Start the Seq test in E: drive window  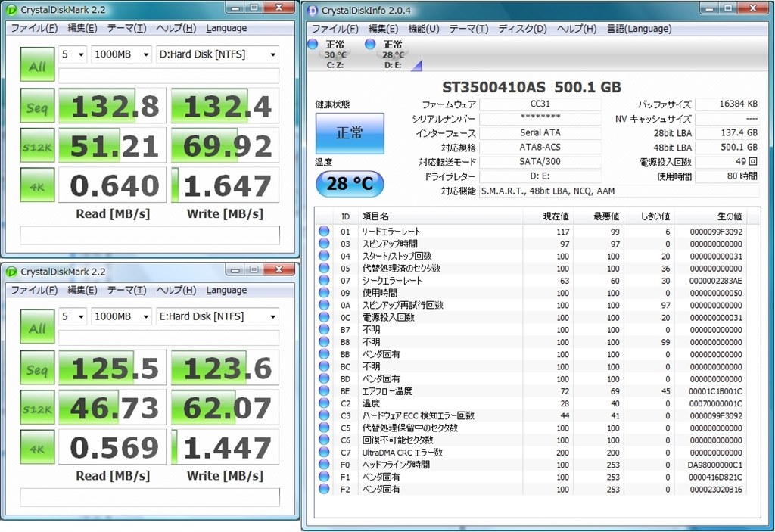point(38,368)
